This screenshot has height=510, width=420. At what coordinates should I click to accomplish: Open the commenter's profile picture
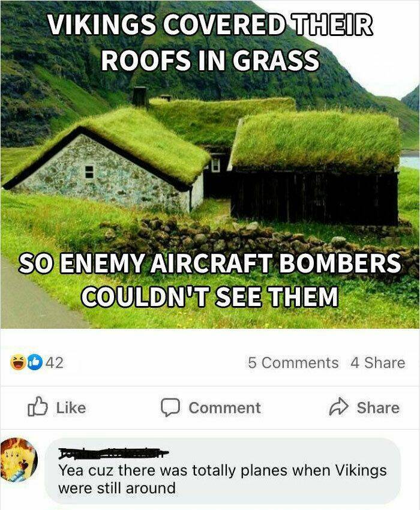[x=19, y=459]
